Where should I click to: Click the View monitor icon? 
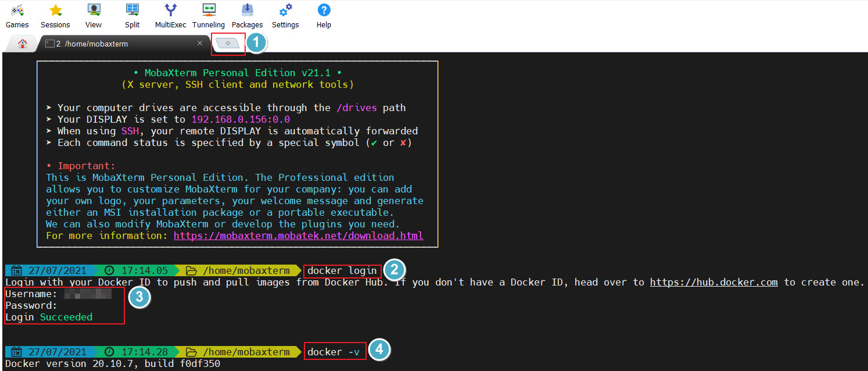pos(94,10)
